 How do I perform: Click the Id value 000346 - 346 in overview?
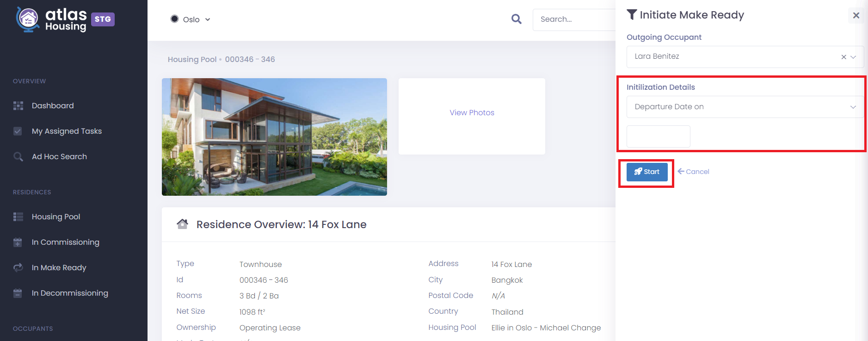pos(264,280)
